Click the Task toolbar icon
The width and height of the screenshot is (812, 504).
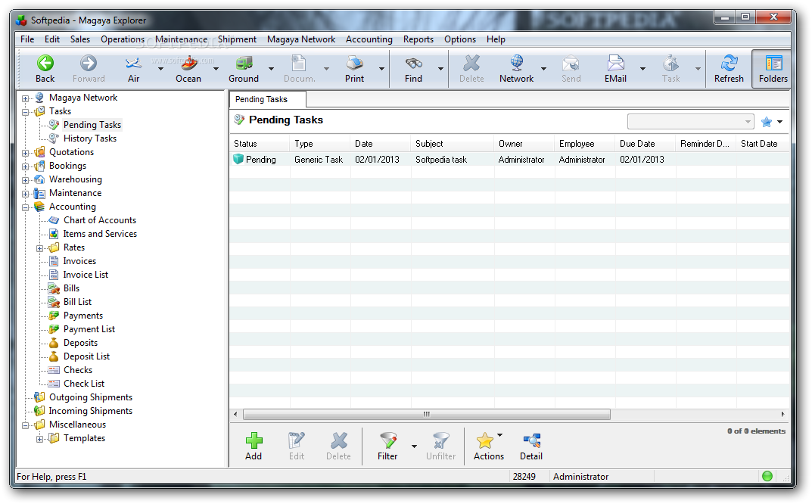tap(670, 64)
